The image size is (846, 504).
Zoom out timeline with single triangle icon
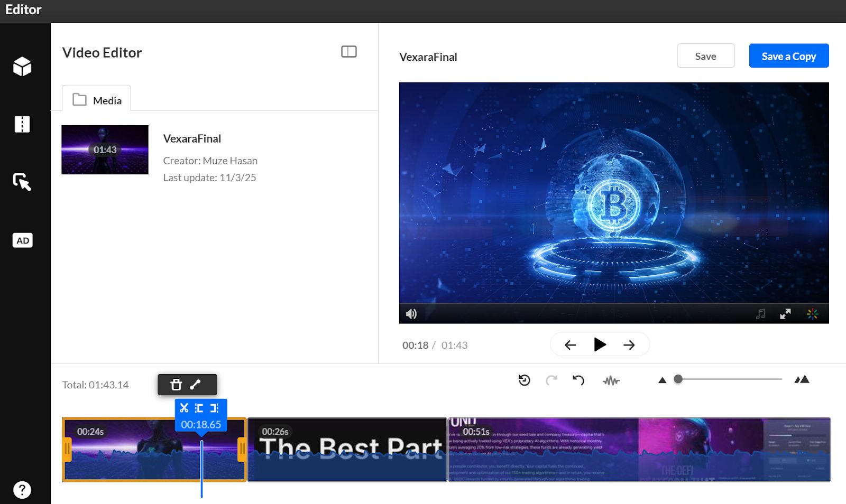[x=662, y=380]
